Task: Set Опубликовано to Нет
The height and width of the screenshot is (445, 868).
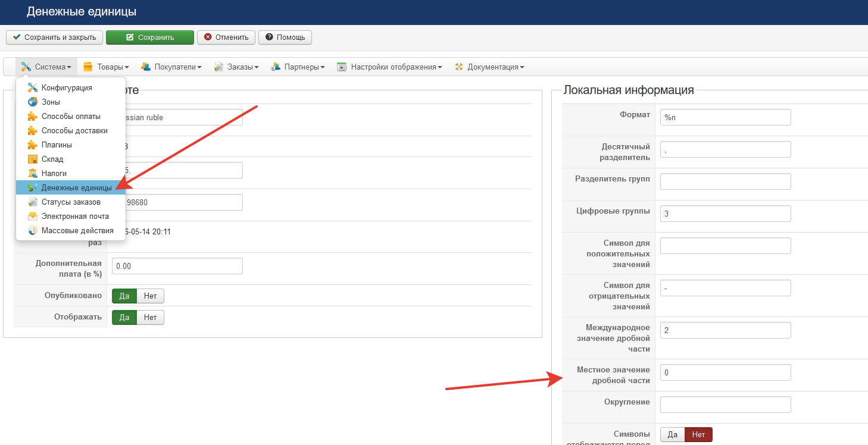Action: coord(150,296)
